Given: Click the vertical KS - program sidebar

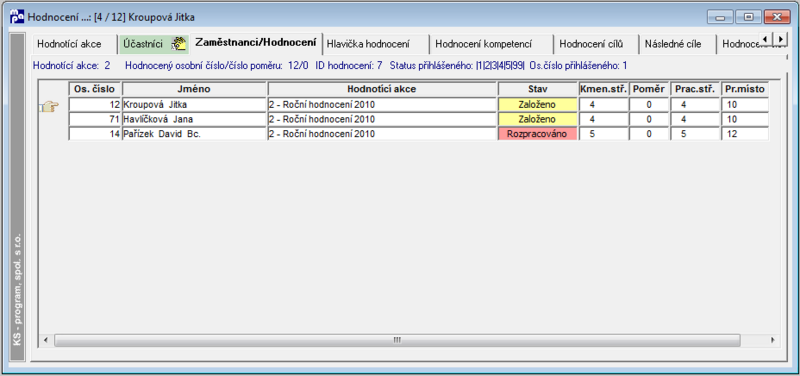Looking at the screenshot, I should tap(17, 197).
